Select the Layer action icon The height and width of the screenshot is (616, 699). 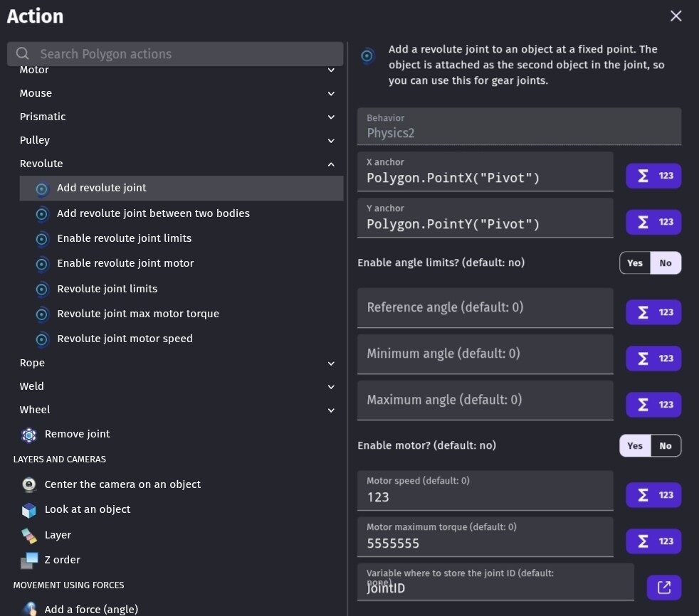click(x=29, y=536)
